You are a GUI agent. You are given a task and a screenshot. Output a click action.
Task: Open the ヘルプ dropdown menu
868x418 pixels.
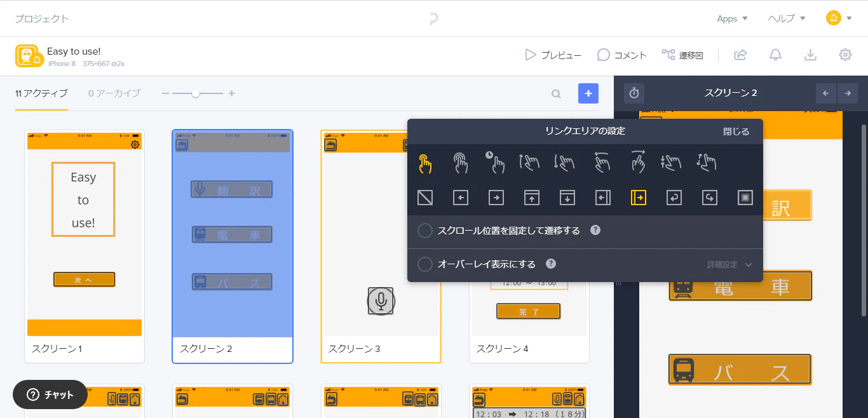787,18
